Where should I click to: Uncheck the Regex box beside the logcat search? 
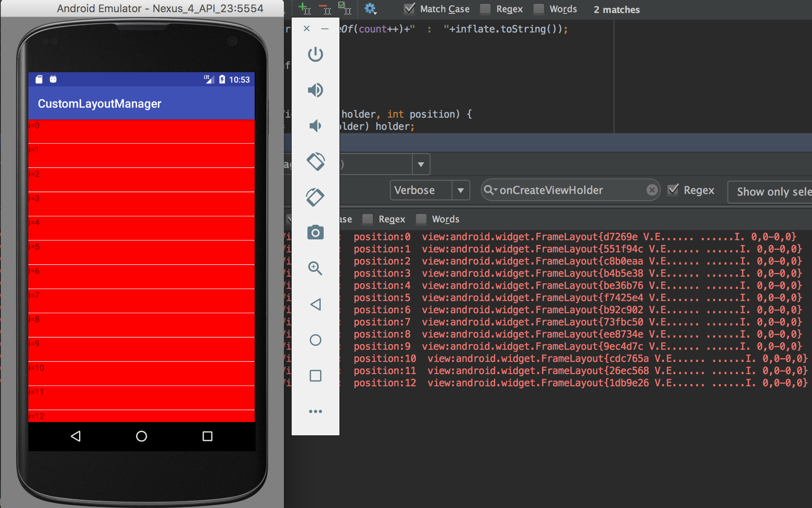pos(673,190)
